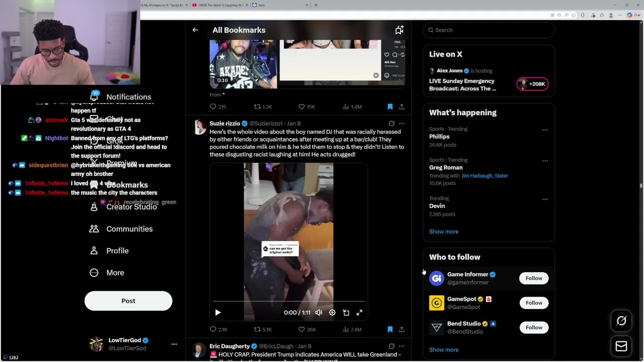Share the post with 7.4M views
The image size is (644, 362).
click(x=401, y=329)
